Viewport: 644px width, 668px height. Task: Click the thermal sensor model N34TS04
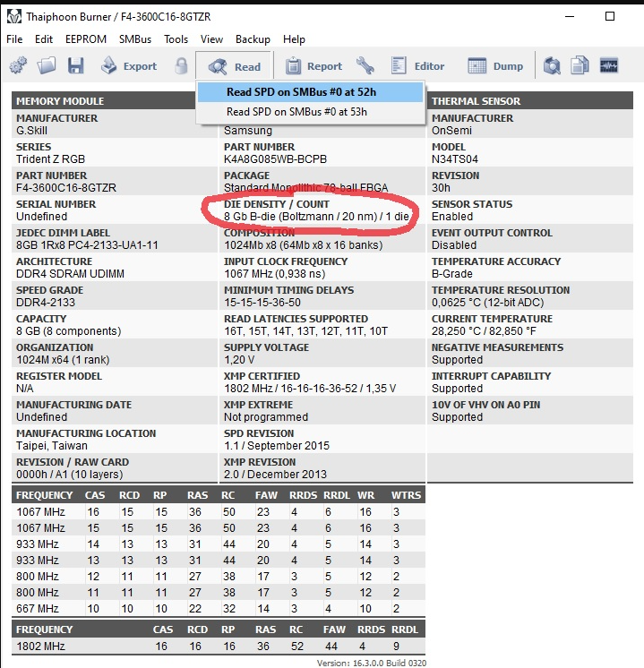point(455,159)
